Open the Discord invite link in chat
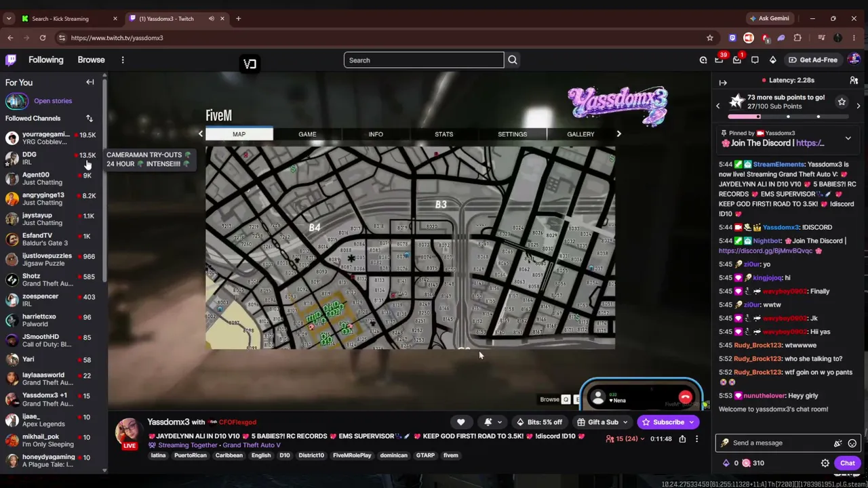 pyautogui.click(x=766, y=251)
